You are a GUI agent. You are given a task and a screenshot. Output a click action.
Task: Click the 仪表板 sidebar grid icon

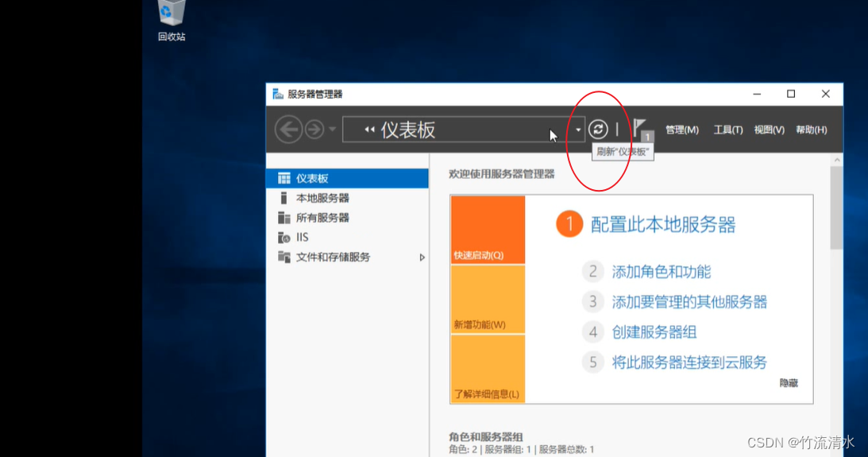(x=284, y=178)
